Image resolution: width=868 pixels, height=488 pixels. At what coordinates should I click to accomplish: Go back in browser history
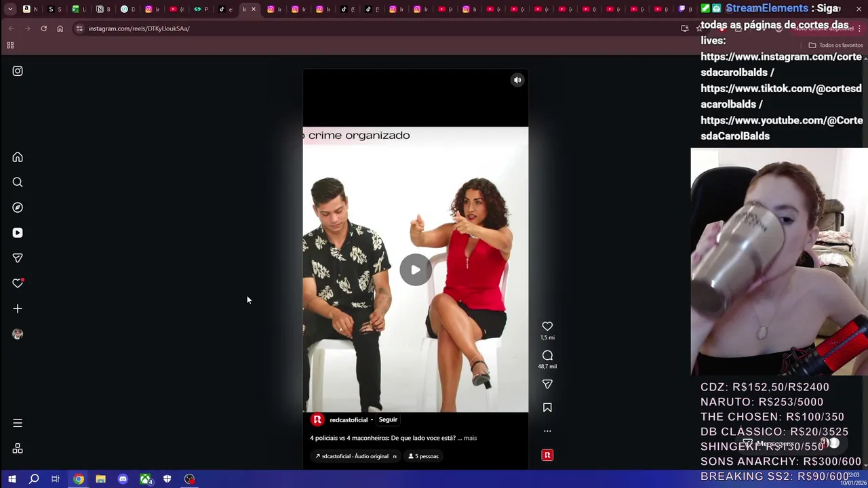click(x=12, y=28)
